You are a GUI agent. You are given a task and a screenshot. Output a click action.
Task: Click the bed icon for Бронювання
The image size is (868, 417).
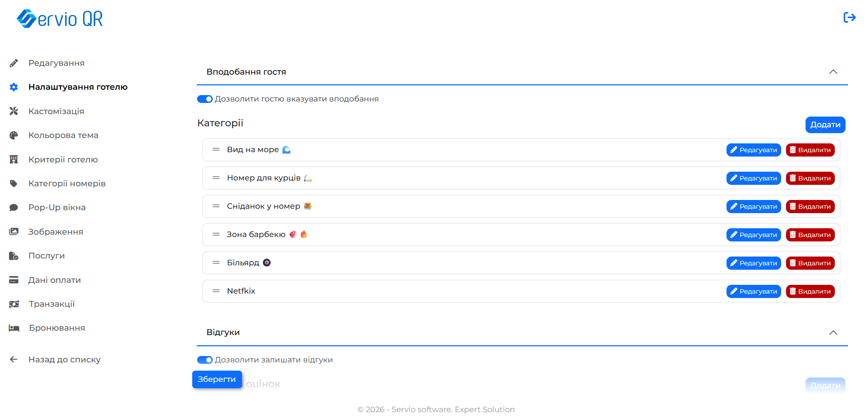click(14, 328)
